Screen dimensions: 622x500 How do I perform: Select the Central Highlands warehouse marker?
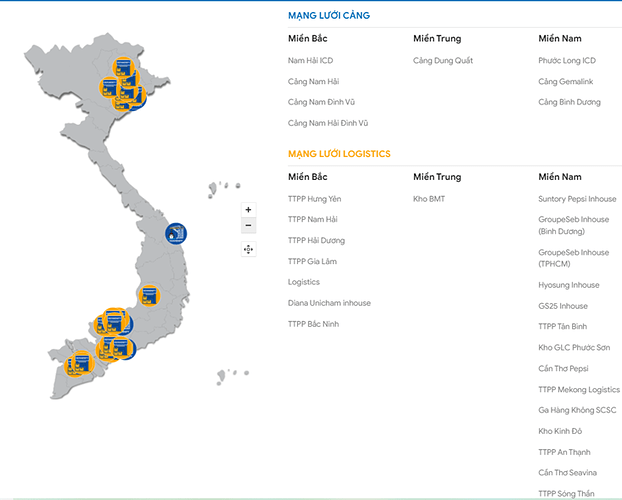(x=150, y=296)
